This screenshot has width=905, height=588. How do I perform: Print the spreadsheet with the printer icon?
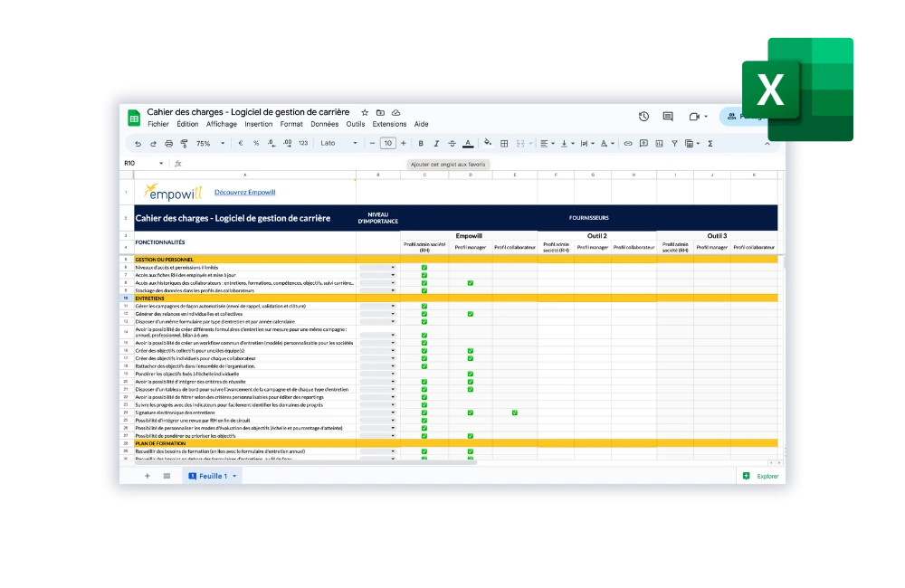pyautogui.click(x=168, y=144)
